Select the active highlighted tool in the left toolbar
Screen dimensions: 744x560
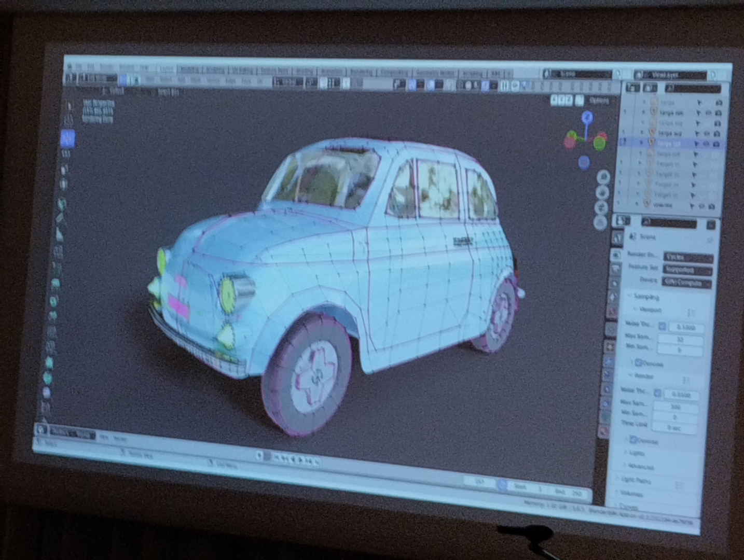coord(67,138)
